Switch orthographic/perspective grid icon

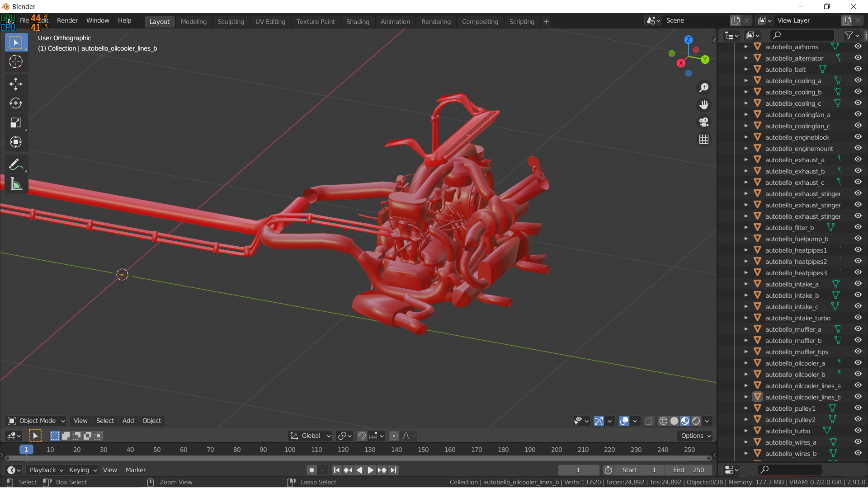coord(704,139)
